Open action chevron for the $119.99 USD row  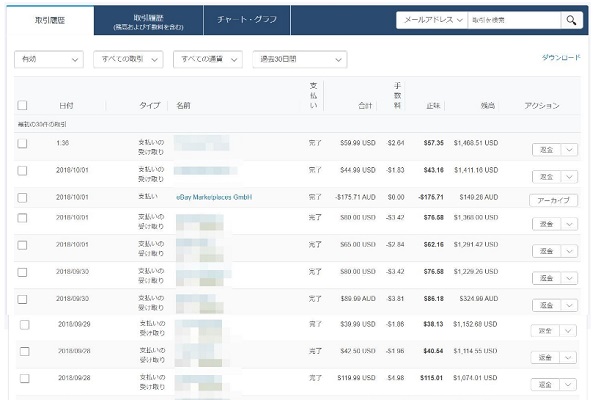click(567, 385)
